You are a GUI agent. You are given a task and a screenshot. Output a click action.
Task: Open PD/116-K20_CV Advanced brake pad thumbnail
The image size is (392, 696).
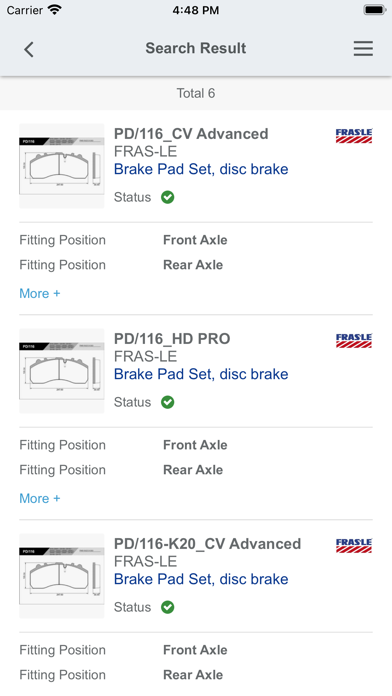point(62,576)
